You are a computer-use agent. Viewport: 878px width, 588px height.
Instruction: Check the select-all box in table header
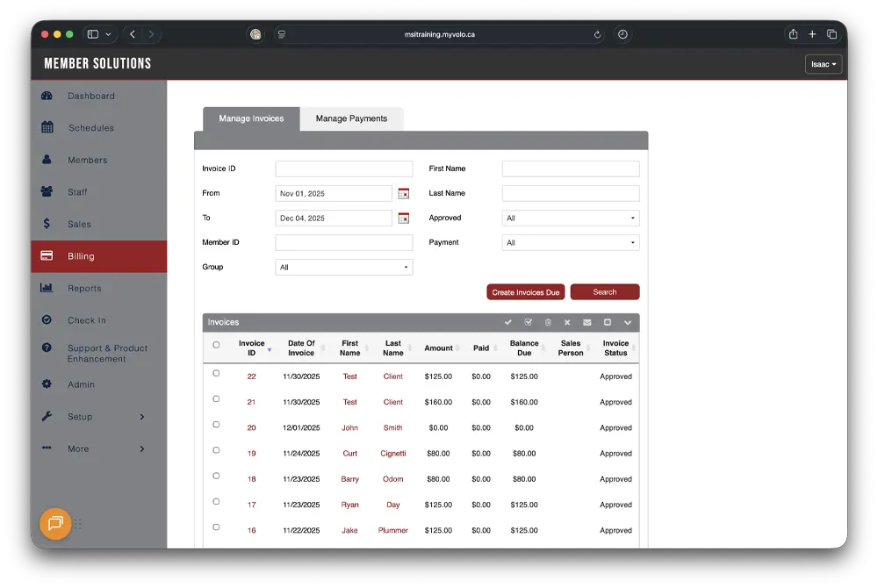coord(216,346)
